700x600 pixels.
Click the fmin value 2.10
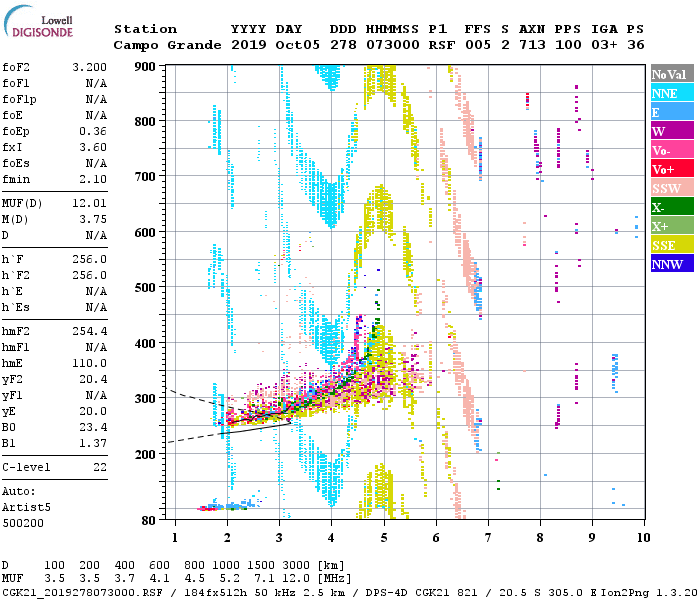[93, 179]
